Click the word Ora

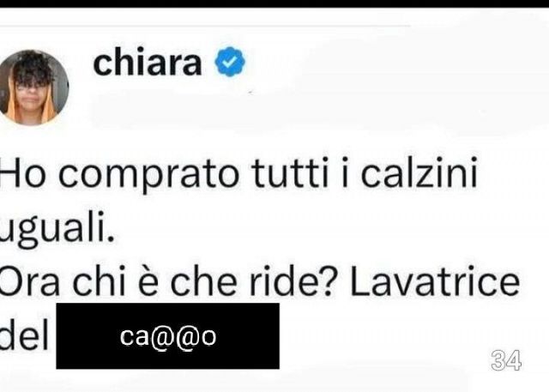[30, 283]
